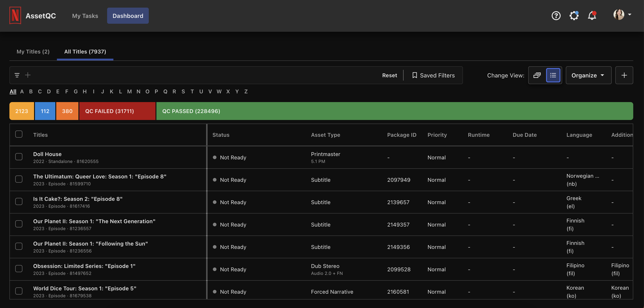Open Our Planet II "Following the Sun"
644x308 pixels.
[x=90, y=244]
